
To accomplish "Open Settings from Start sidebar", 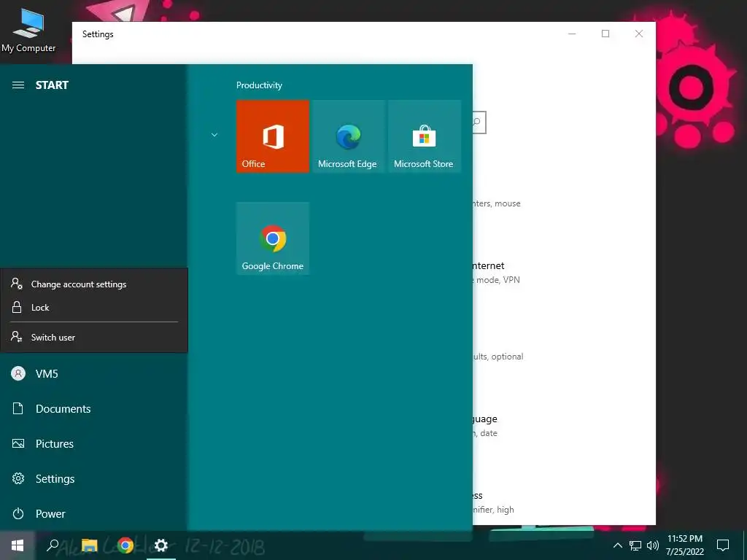I will pos(93,478).
